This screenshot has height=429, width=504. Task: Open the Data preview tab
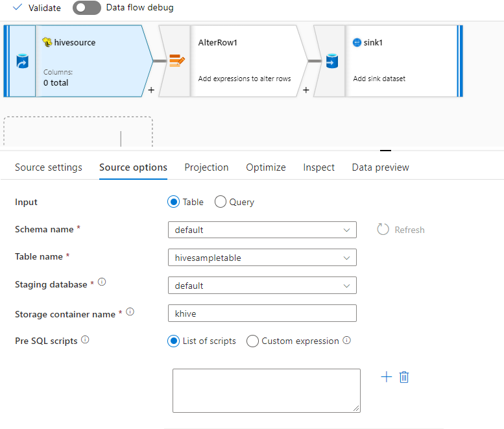tap(380, 167)
